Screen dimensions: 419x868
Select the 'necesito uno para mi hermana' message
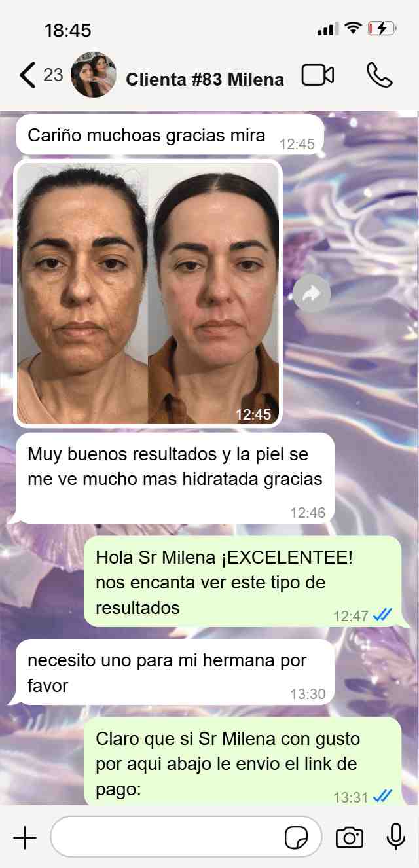[175, 672]
